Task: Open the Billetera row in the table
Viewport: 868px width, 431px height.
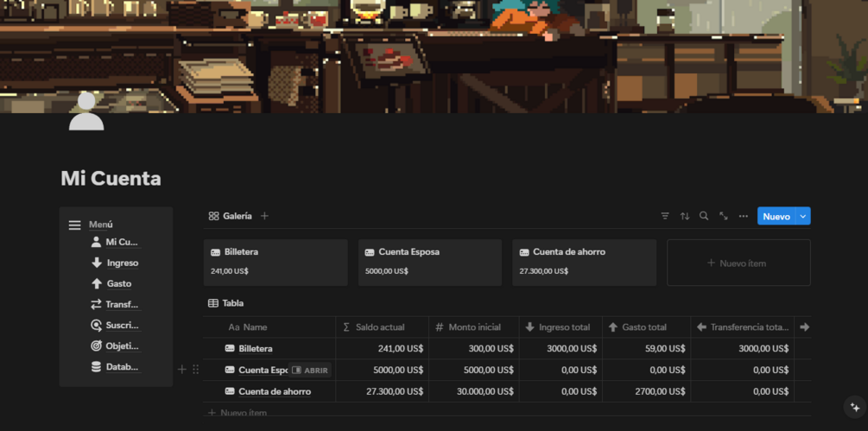Action: [x=255, y=349]
